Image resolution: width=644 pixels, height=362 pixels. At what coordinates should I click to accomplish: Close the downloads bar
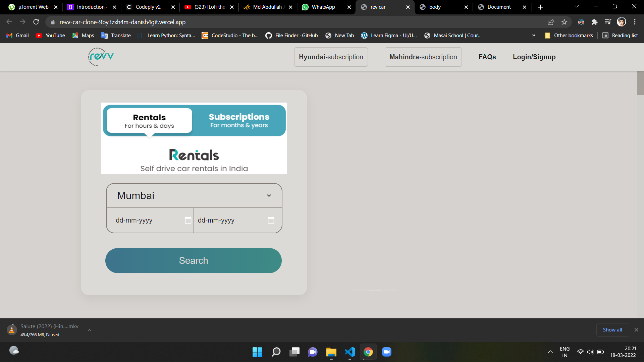636,330
